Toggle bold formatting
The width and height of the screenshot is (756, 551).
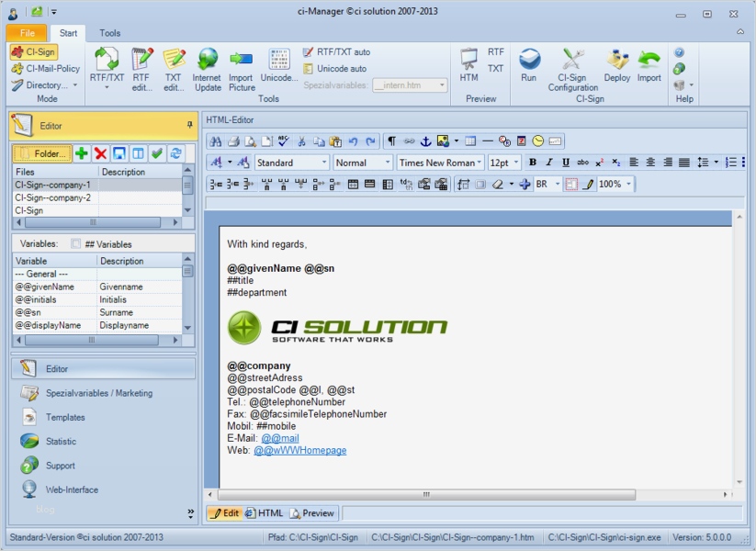click(532, 163)
